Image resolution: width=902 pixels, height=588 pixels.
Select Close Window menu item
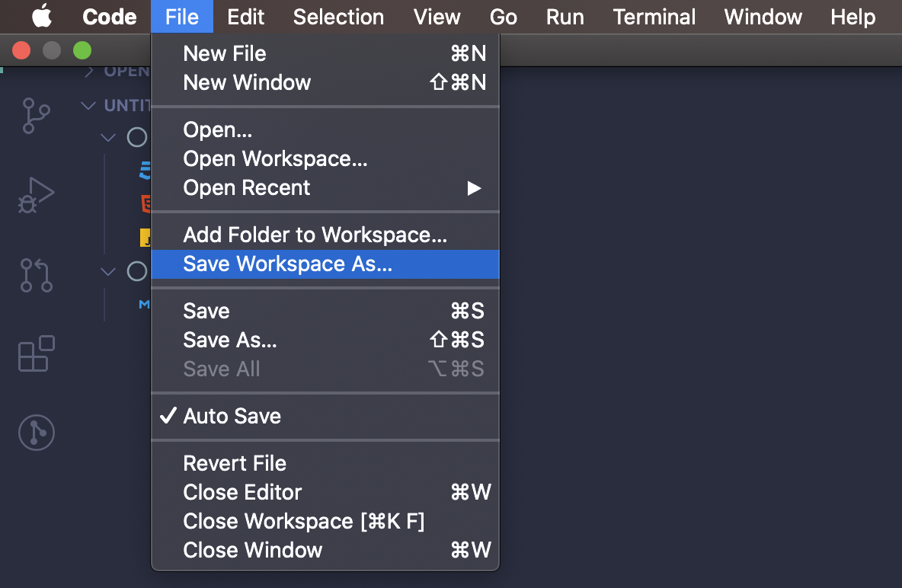pos(325,550)
